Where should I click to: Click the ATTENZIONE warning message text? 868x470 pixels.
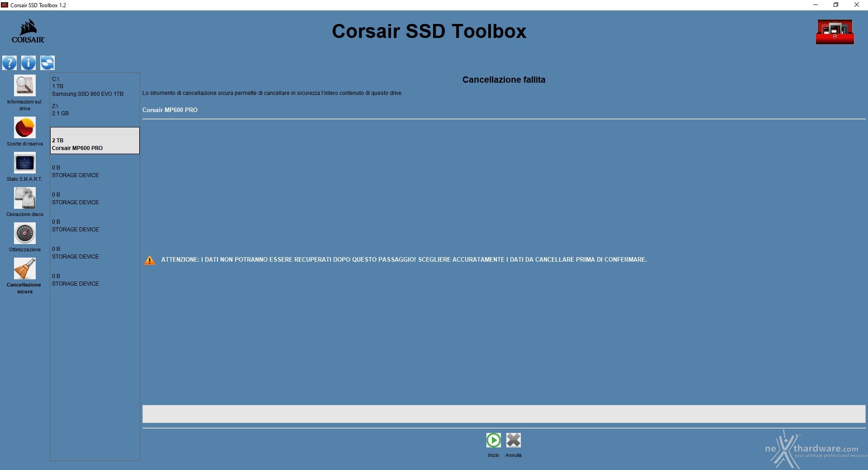pos(404,259)
